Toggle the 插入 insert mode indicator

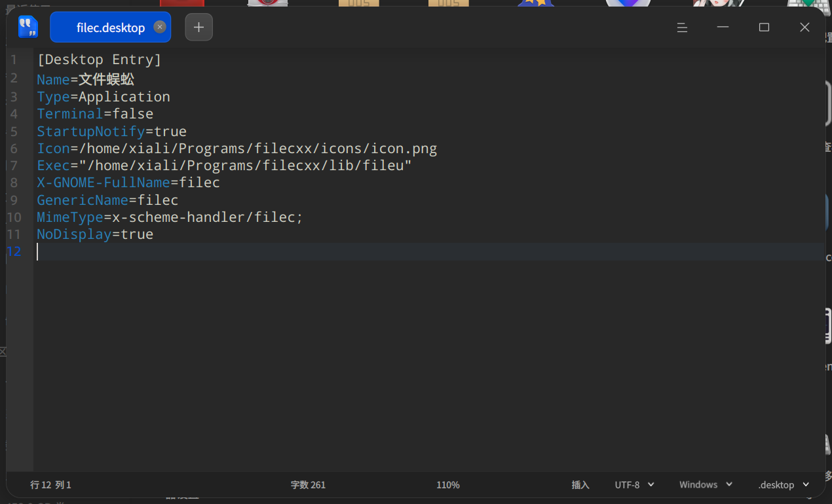coord(580,485)
